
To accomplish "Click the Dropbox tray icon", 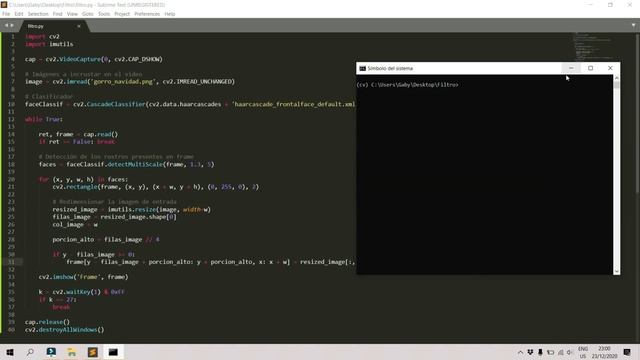I will pyautogui.click(x=530, y=352).
